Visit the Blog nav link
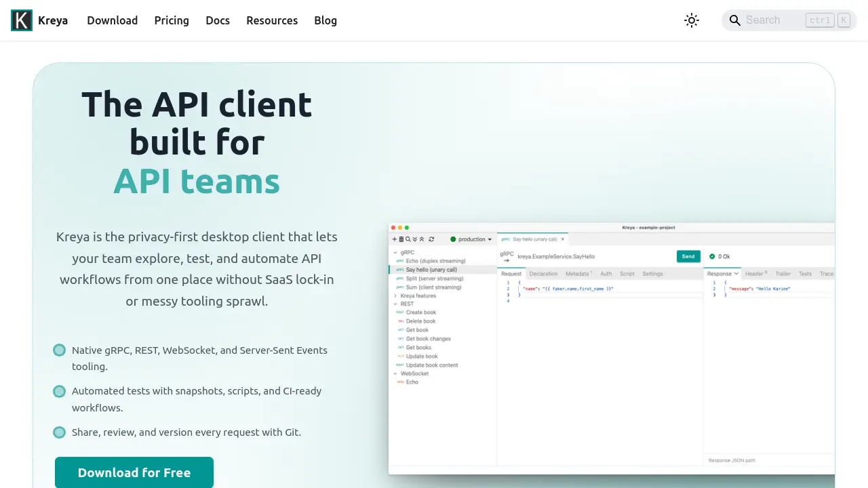This screenshot has height=488, width=868. 325,20
